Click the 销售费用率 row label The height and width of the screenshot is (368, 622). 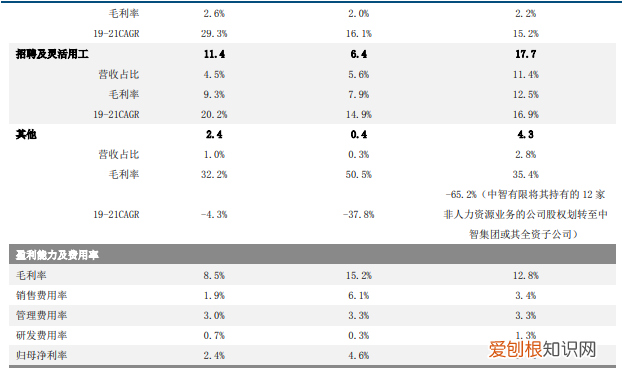coord(42,295)
